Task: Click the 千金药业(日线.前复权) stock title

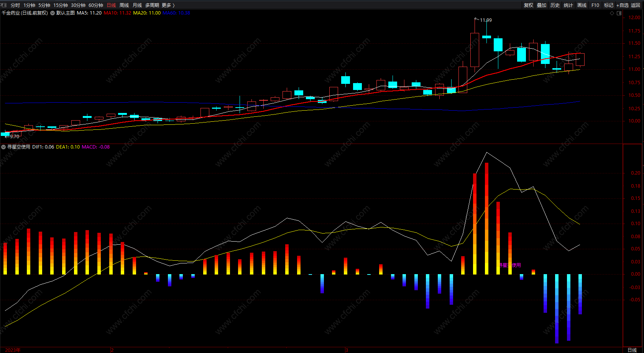Action: click(25, 13)
